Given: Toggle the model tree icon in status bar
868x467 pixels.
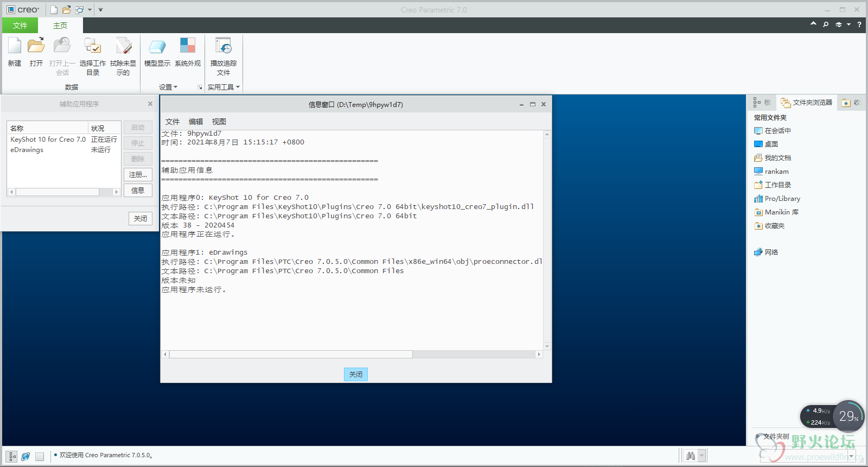Looking at the screenshot, I should point(12,457).
